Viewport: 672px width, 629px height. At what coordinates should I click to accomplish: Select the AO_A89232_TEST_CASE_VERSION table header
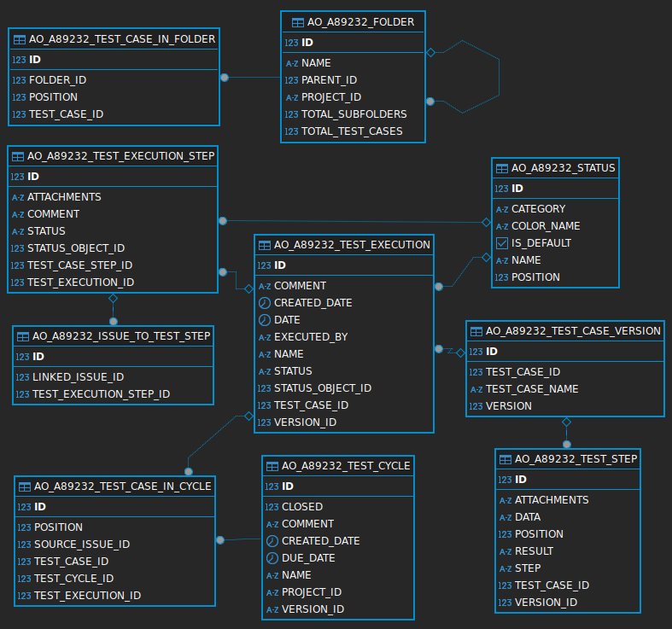[567, 331]
